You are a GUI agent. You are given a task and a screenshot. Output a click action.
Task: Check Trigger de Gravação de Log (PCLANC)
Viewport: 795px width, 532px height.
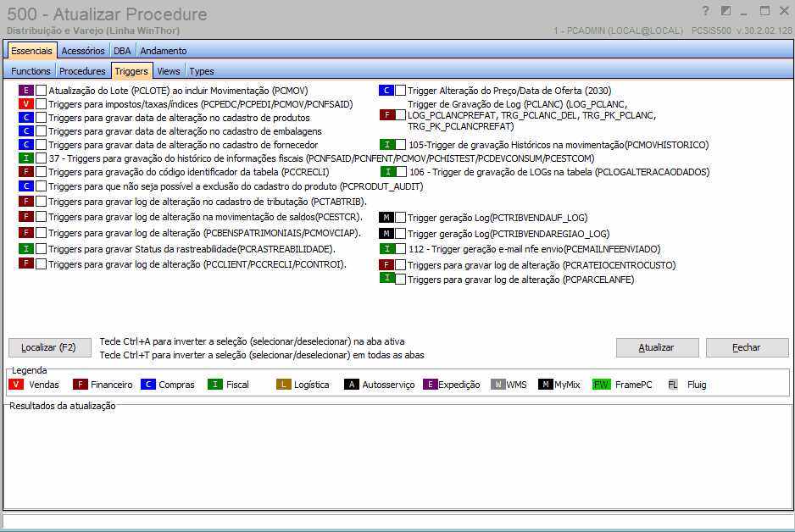point(401,115)
